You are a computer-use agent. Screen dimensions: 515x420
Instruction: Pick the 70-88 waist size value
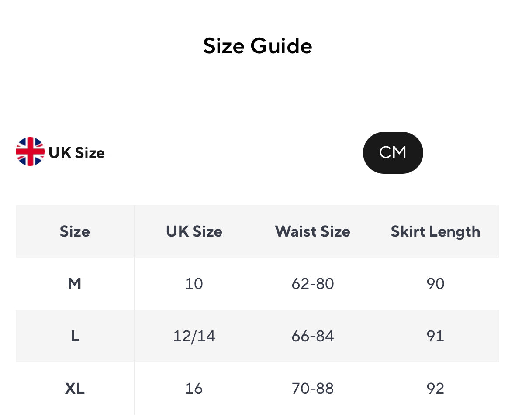tap(312, 389)
